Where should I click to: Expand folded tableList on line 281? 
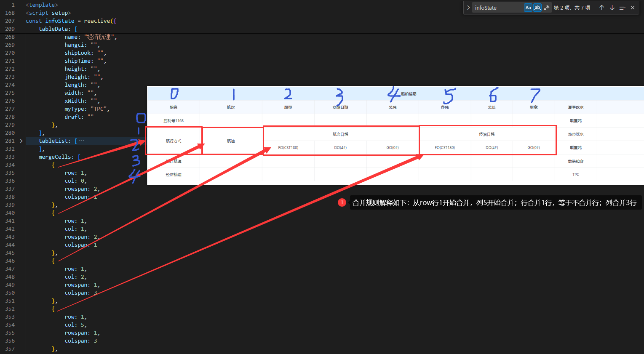tap(21, 141)
